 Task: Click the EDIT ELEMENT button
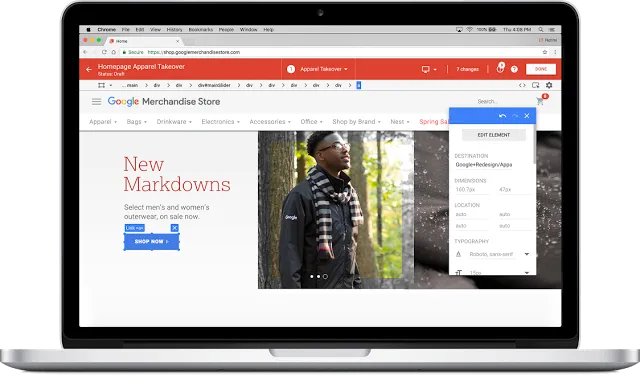[x=493, y=135]
